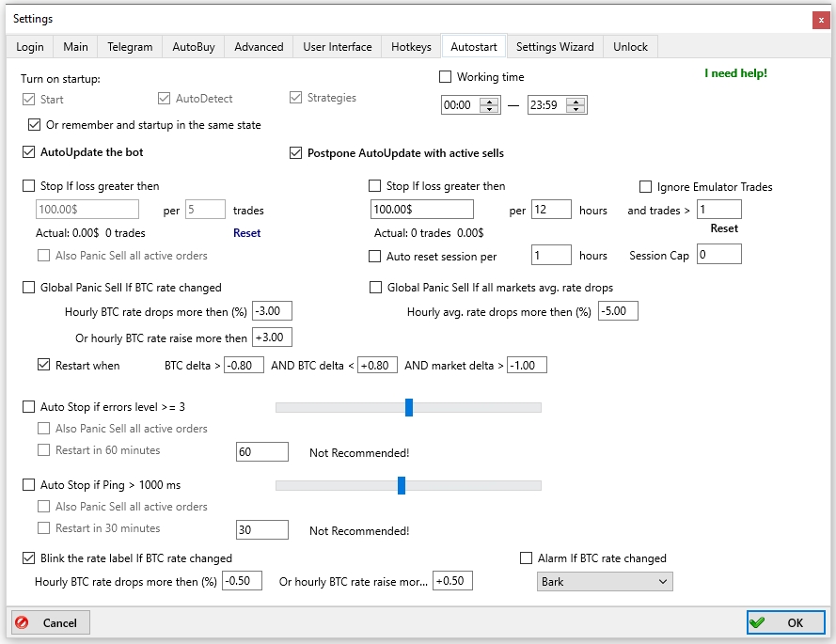Toggle Postpone AutoUpdate with active sells
Image resolution: width=836 pixels, height=644 pixels.
coord(296,153)
